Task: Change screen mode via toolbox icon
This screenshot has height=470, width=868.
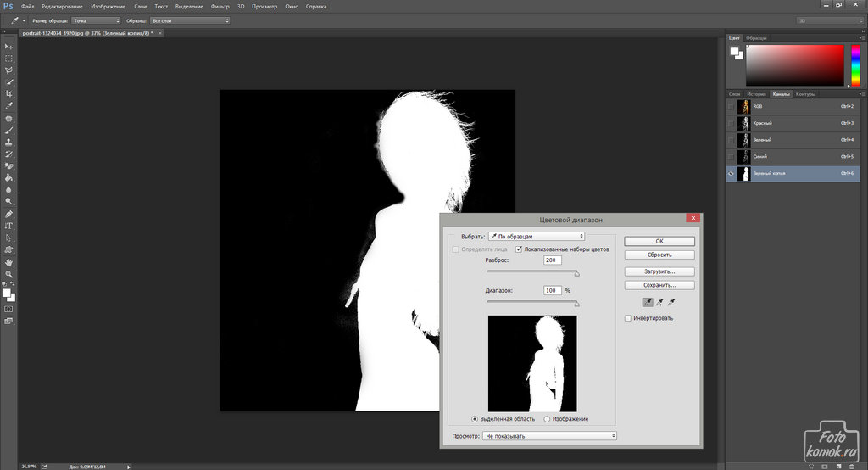Action: pos(8,321)
